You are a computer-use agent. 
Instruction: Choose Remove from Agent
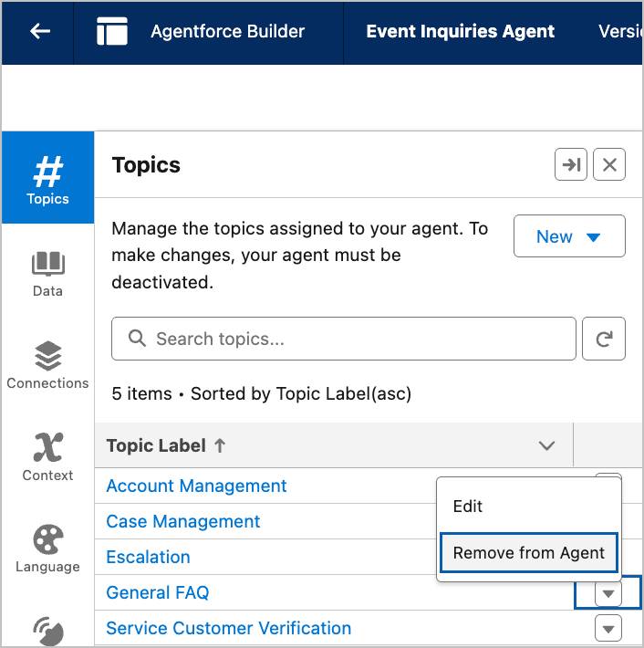(x=529, y=553)
